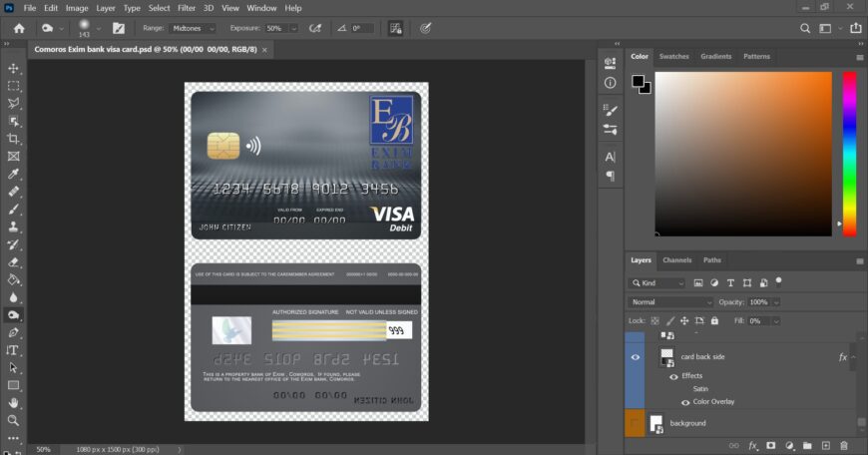Hide the card back side layer

635,357
